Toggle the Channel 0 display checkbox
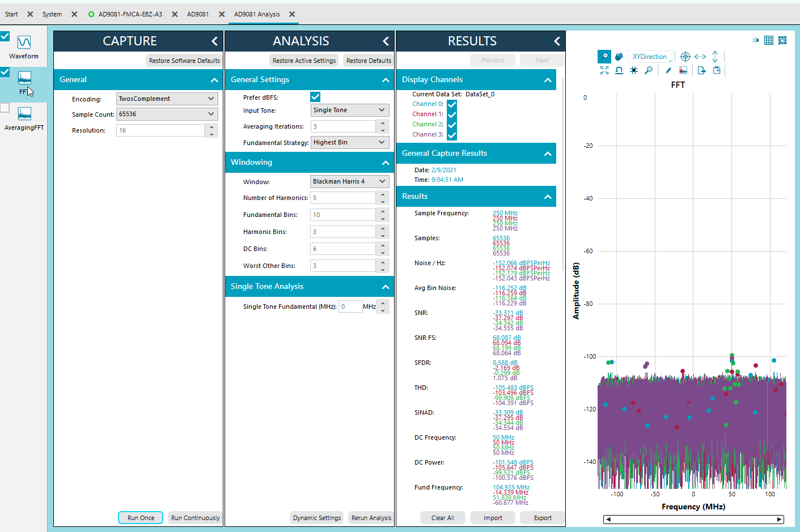 coord(452,104)
